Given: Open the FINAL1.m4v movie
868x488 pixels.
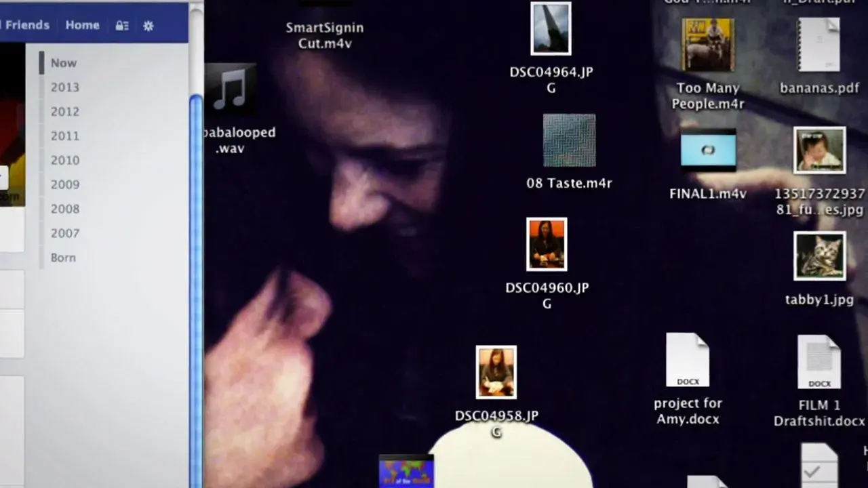Looking at the screenshot, I should (x=708, y=150).
